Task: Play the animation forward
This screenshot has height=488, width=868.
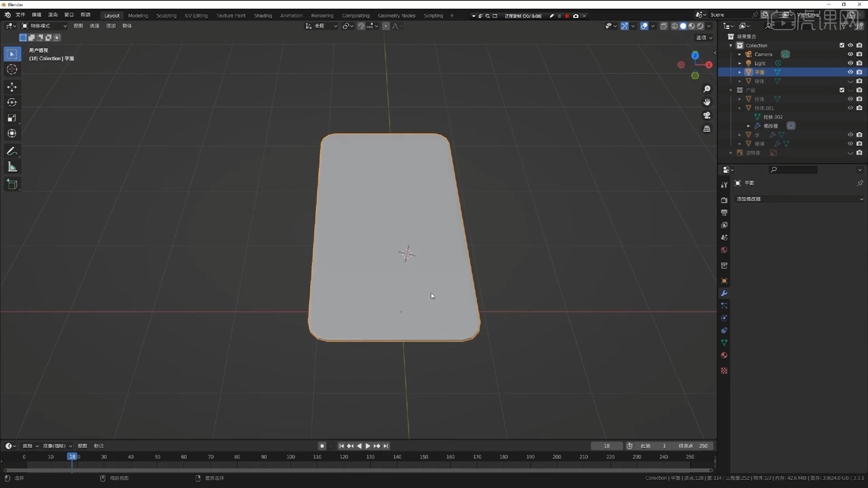Action: click(368, 446)
